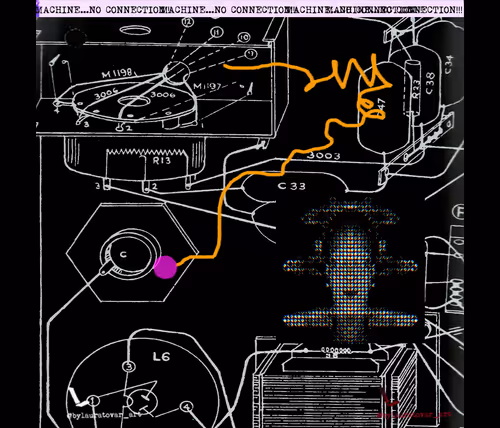Click the pixelated human figure
The image size is (500, 428).
pyautogui.click(x=350, y=270)
